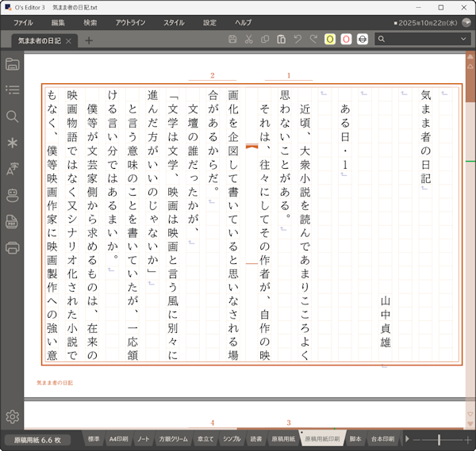
Task: Open the folder panel in the sidebar
Action: pyautogui.click(x=12, y=64)
